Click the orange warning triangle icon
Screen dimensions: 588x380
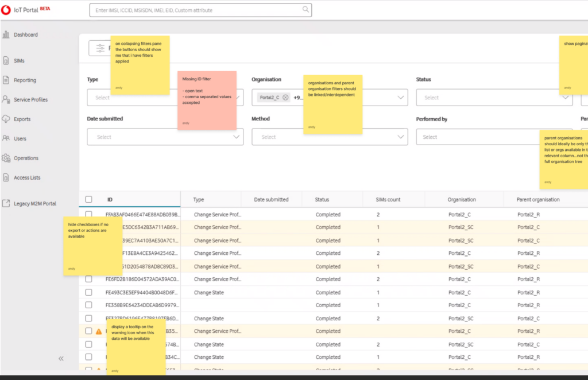pyautogui.click(x=99, y=331)
